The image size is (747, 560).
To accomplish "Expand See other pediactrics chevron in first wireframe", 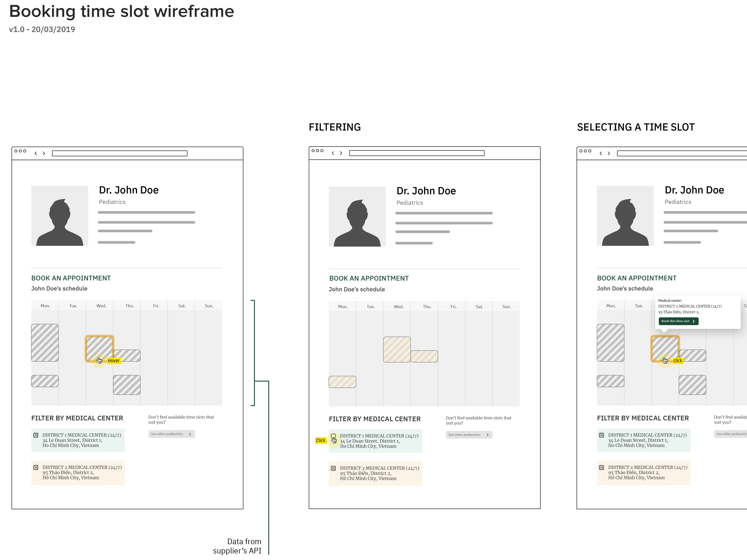I will (x=190, y=434).
